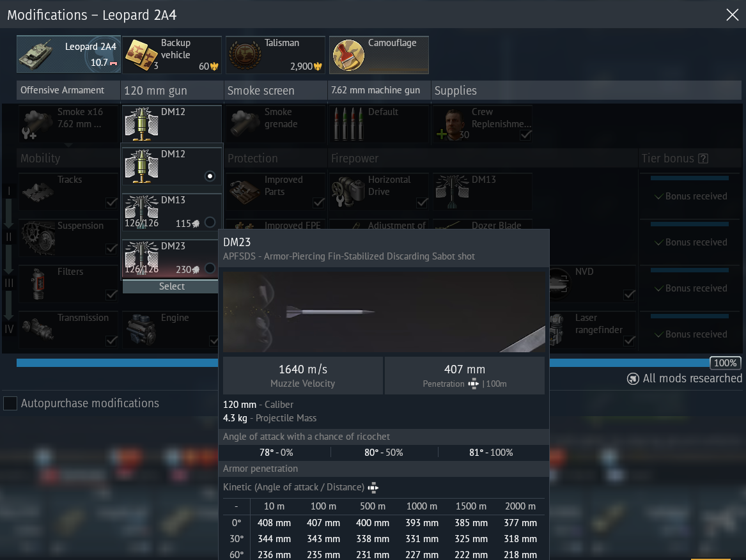Open the Camouflage brush icon
This screenshot has height=560, width=746.
[x=348, y=55]
